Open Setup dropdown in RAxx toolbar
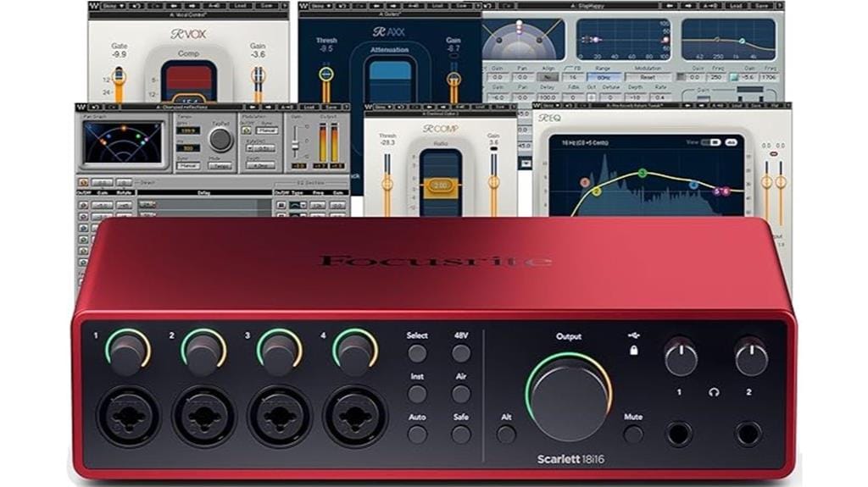868x487 pixels. (x=322, y=6)
